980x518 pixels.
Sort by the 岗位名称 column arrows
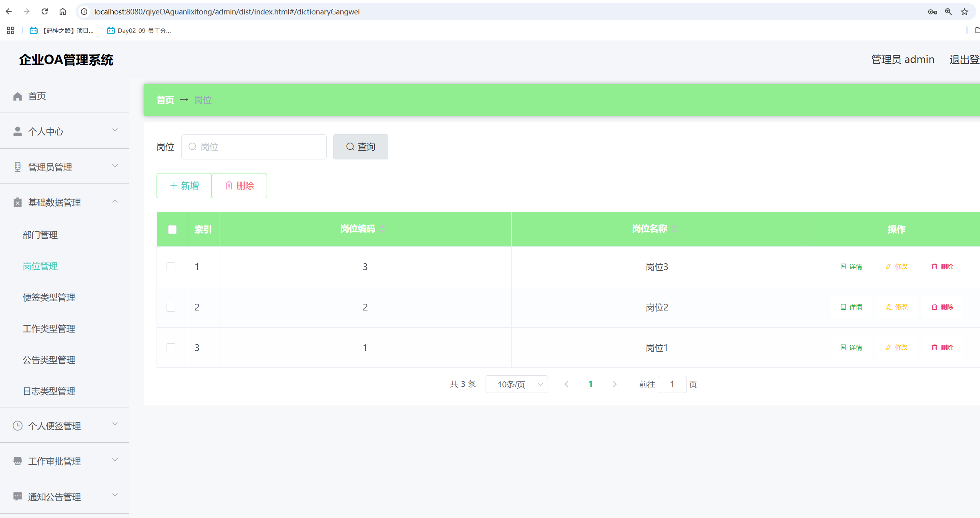[674, 229]
